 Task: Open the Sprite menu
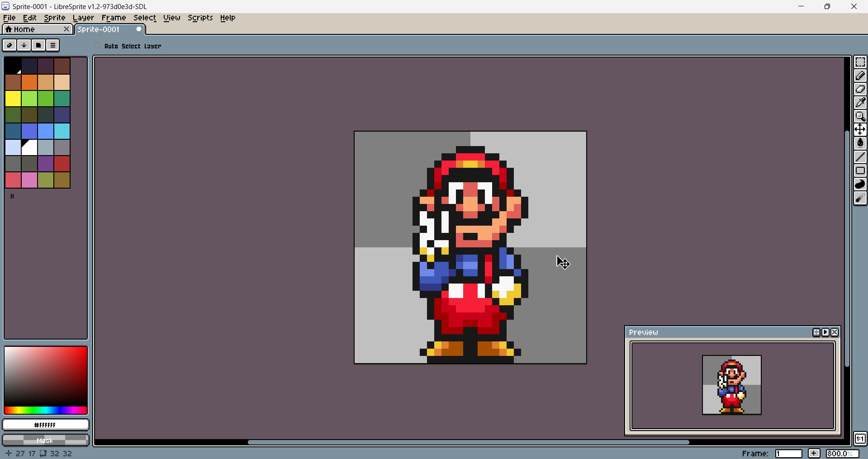coord(54,18)
